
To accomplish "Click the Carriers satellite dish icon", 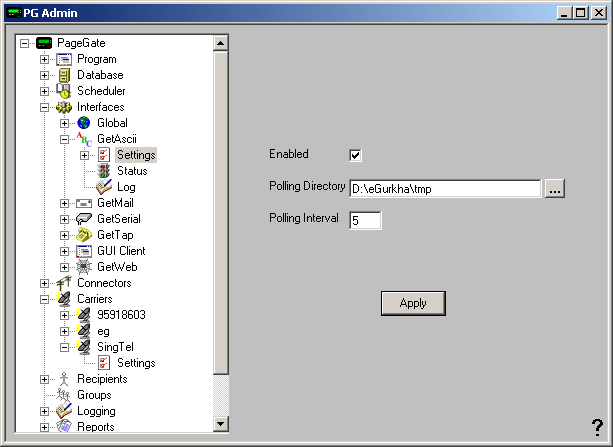I will click(64, 299).
